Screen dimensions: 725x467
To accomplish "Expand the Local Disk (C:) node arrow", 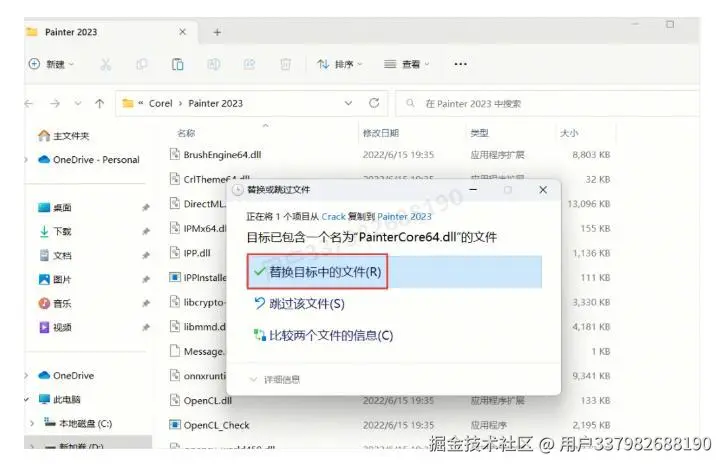I will coord(32,423).
